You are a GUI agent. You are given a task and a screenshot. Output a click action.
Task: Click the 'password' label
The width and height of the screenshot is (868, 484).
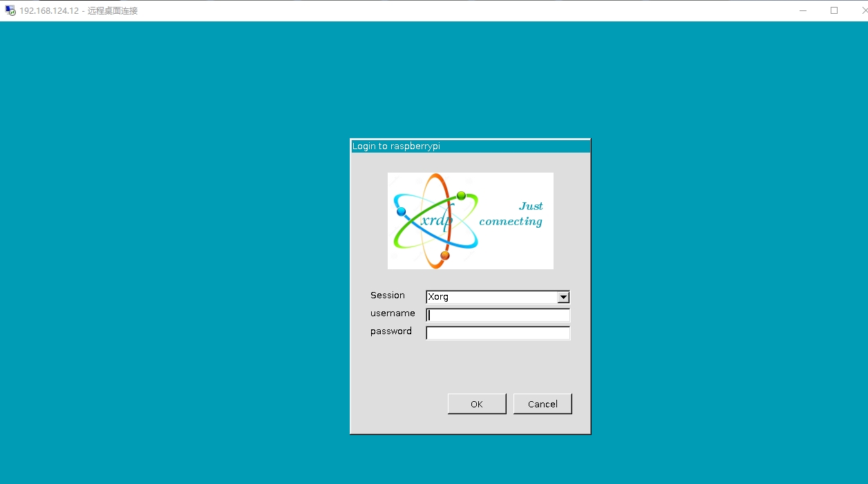pos(391,331)
